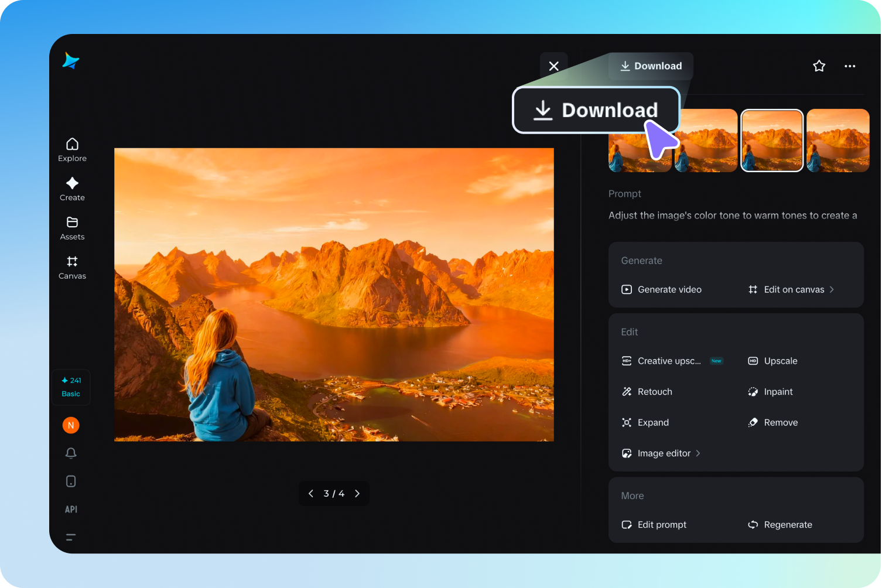The height and width of the screenshot is (588, 882).
Task: Switch to Canvas view
Action: (72, 267)
